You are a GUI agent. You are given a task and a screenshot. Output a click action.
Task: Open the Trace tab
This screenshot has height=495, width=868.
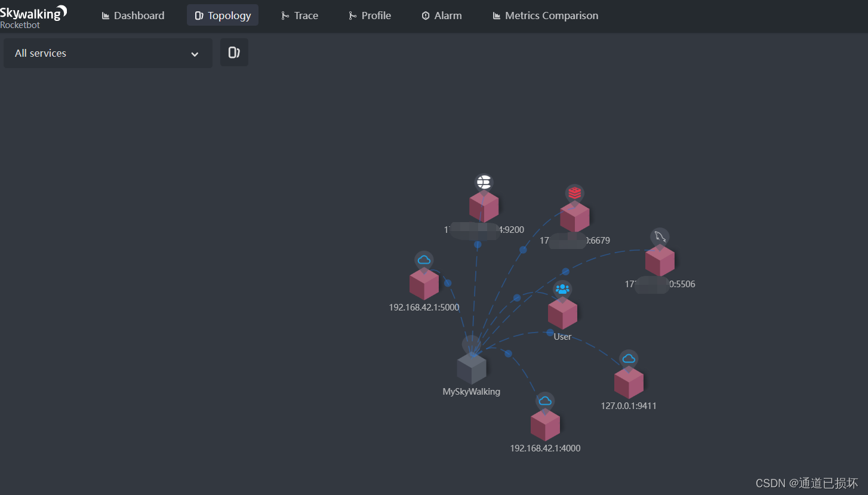[x=300, y=16]
